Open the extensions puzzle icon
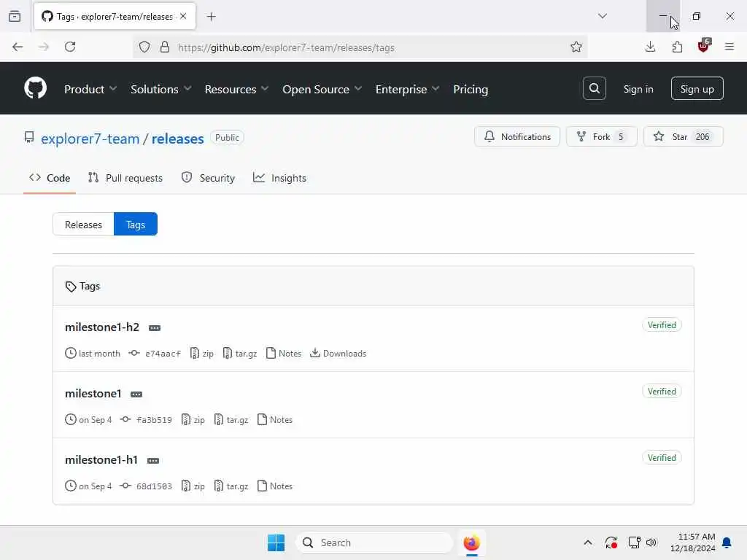747x560 pixels. point(676,47)
